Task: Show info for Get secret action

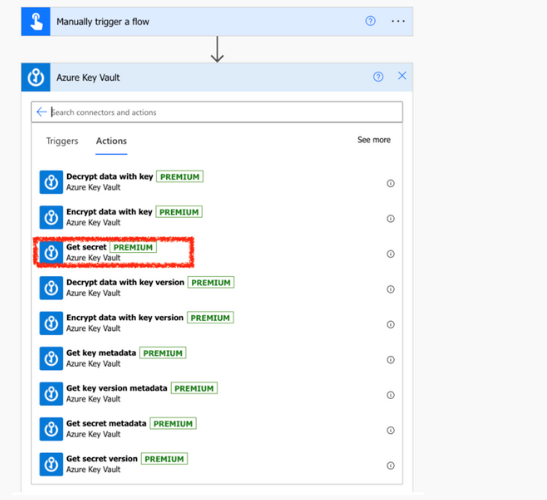Action: pos(390,254)
